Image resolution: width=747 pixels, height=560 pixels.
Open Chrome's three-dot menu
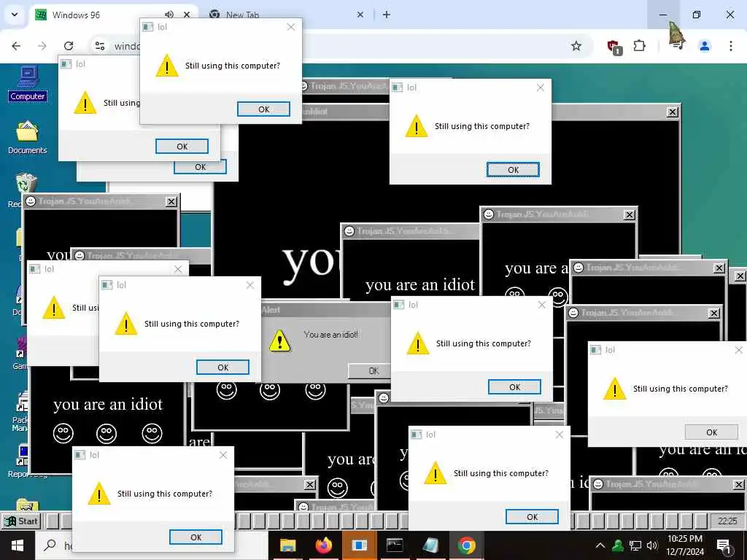pos(731,46)
